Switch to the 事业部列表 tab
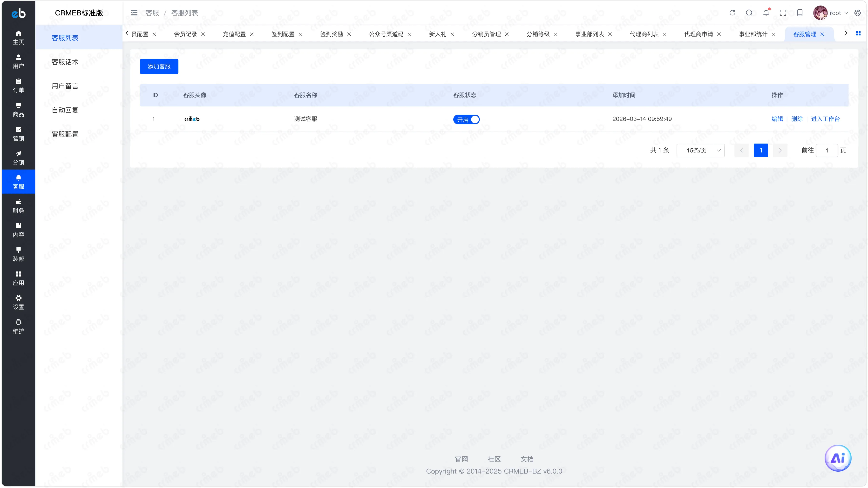The width and height of the screenshot is (868, 488). tap(590, 34)
